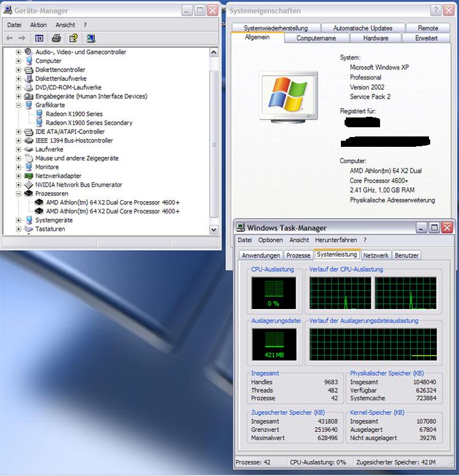Select the Diskettenlaufwerke icon

pos(29,79)
